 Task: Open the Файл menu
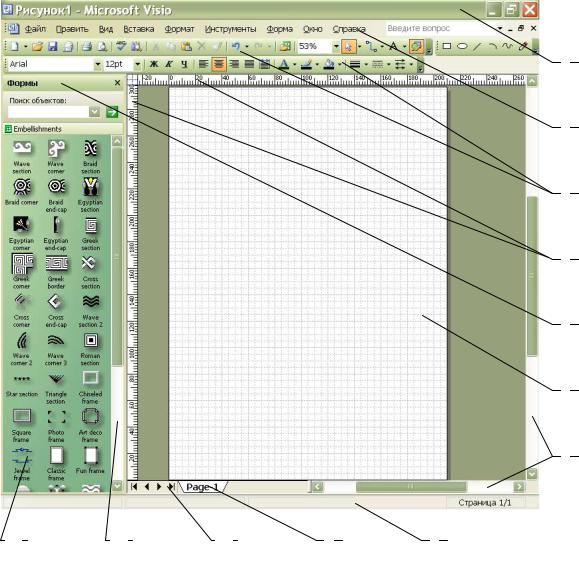click(x=35, y=29)
